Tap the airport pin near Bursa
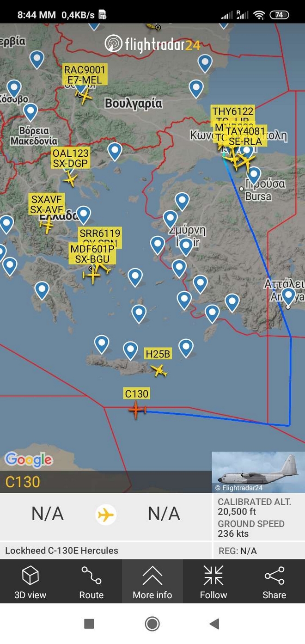Viewport: 305px width, 644px height. tap(254, 176)
